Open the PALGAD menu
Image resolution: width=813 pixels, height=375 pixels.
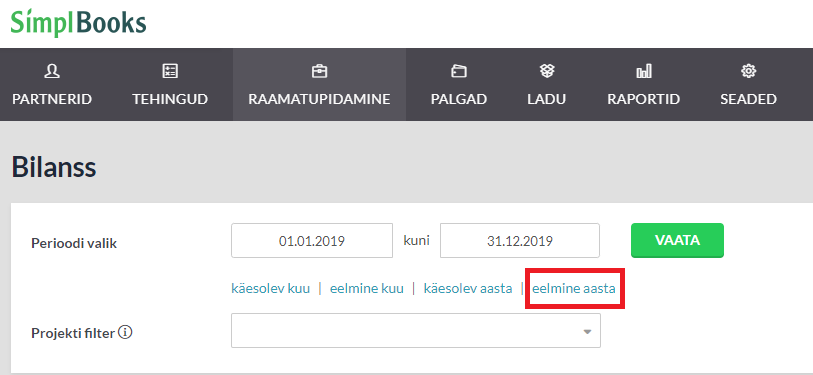coord(459,85)
